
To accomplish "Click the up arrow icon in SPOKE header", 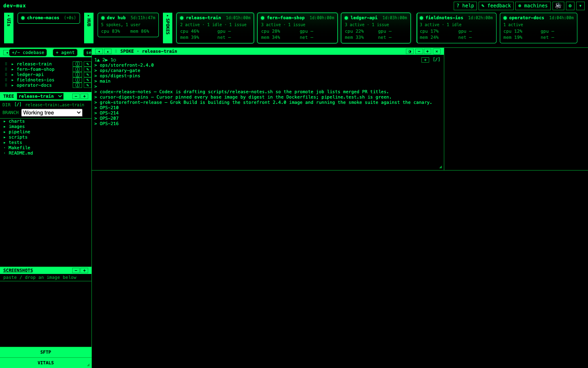I will (108, 52).
